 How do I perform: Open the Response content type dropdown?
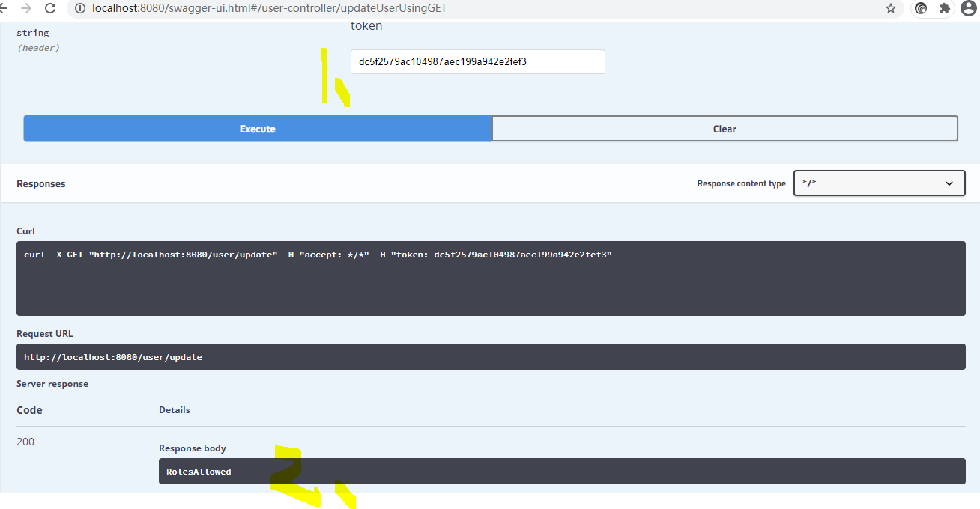880,183
